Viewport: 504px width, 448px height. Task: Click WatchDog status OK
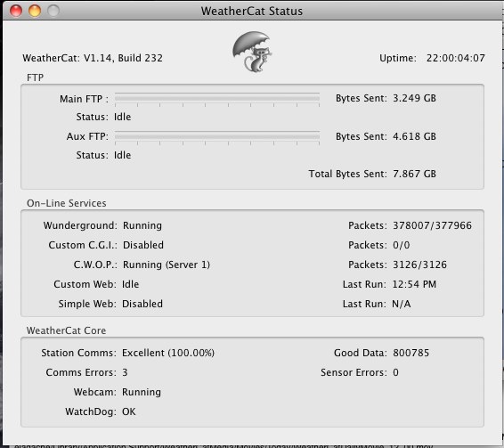(x=129, y=411)
